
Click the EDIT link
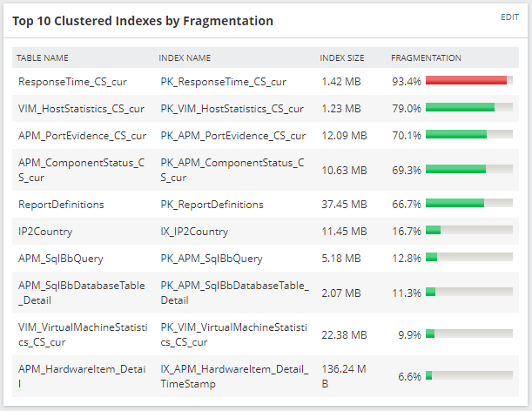point(509,17)
